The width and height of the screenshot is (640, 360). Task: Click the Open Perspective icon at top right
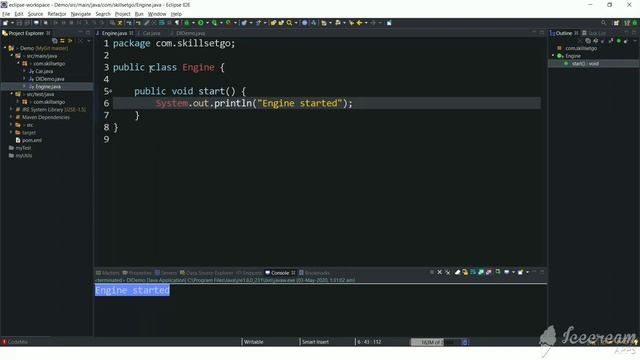point(616,23)
